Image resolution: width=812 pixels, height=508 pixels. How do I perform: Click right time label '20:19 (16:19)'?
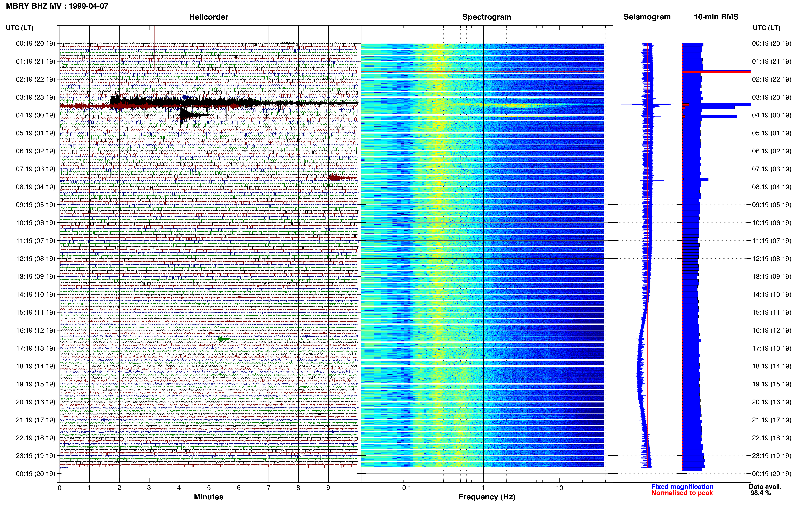coord(771,402)
